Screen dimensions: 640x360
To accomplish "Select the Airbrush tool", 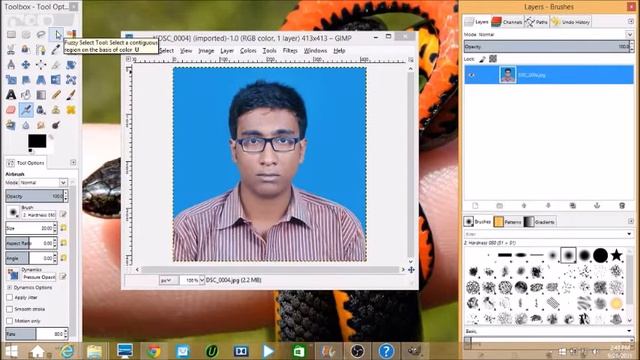I will [x=26, y=110].
